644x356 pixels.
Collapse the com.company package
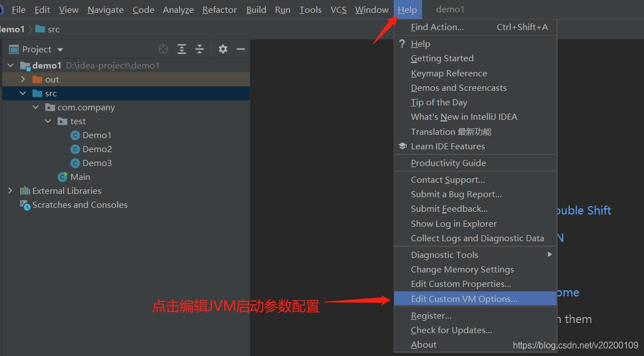click(36, 107)
